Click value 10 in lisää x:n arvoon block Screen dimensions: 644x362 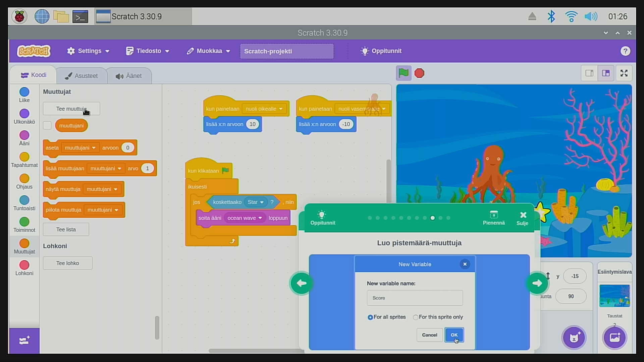click(x=252, y=124)
